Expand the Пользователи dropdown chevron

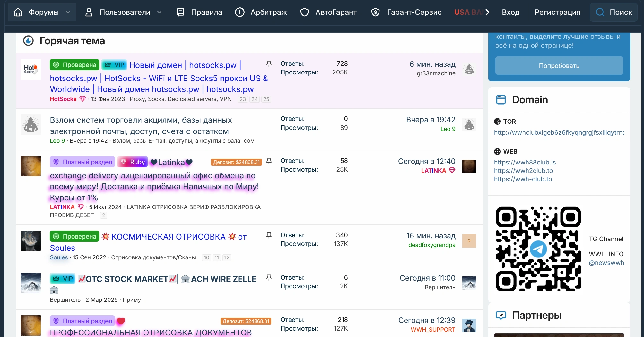159,12
